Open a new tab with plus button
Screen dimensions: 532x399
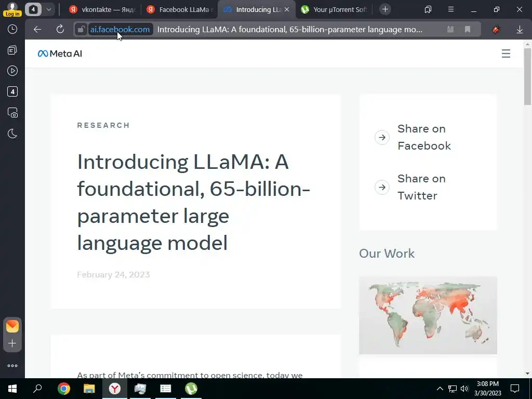coord(385,9)
